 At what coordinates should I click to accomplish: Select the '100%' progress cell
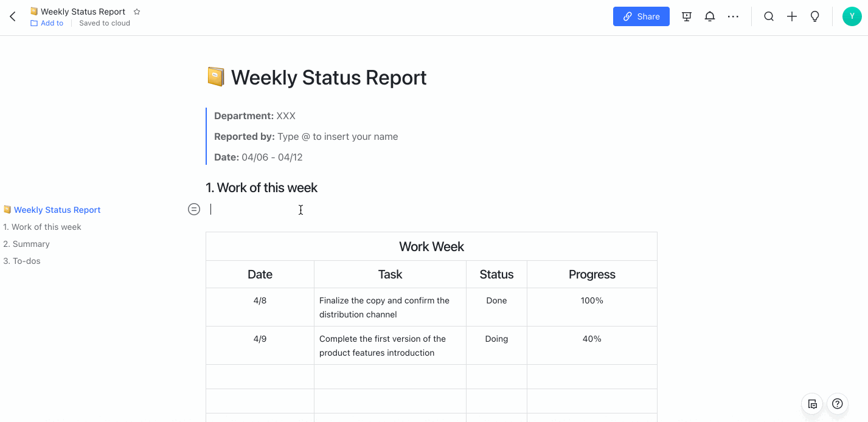[591, 300]
